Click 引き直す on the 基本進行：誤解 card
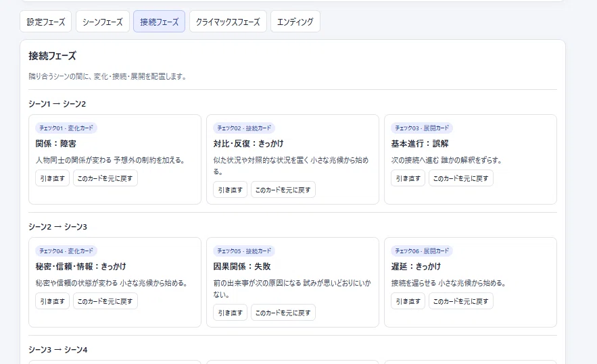The image size is (597, 364). tap(408, 178)
